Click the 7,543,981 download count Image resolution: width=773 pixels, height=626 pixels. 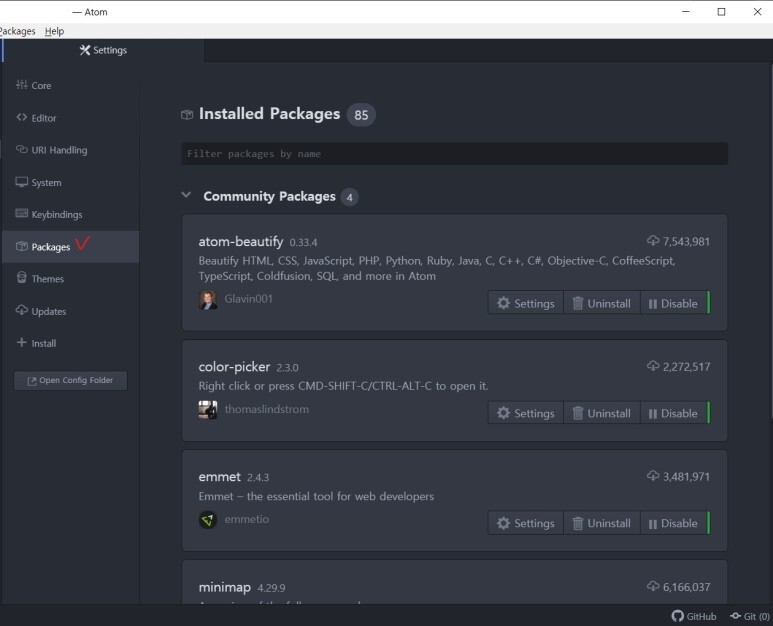686,242
